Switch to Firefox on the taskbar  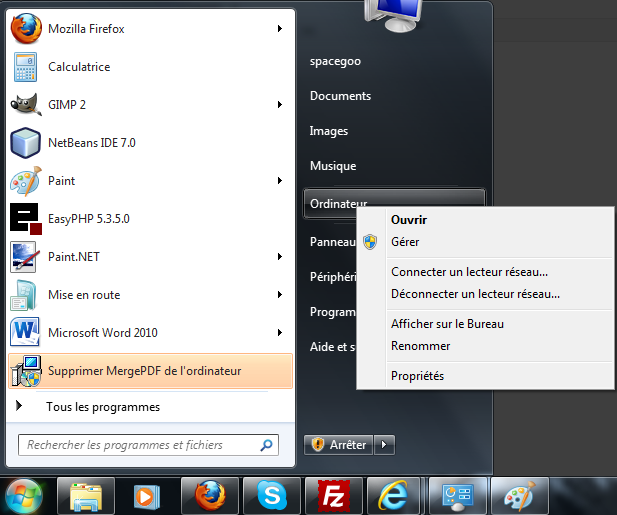(x=210, y=497)
